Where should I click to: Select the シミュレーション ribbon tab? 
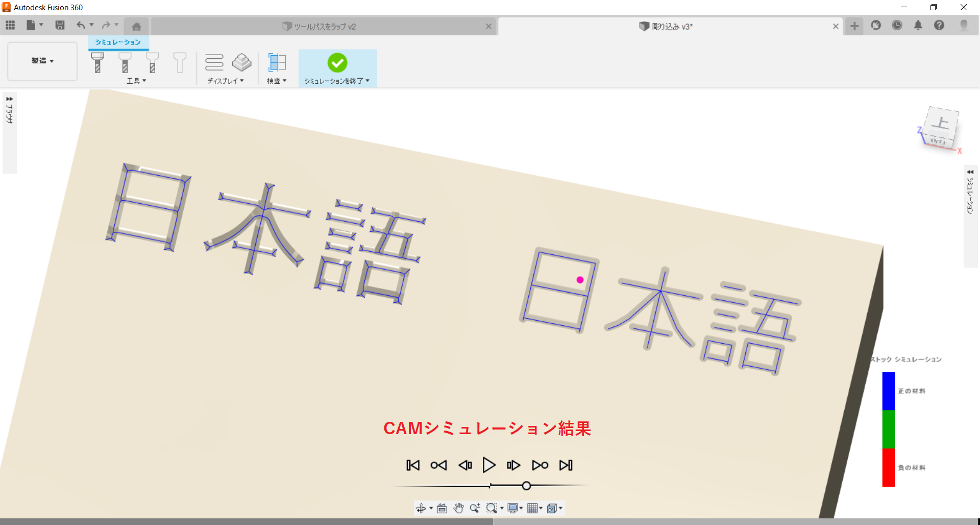118,42
